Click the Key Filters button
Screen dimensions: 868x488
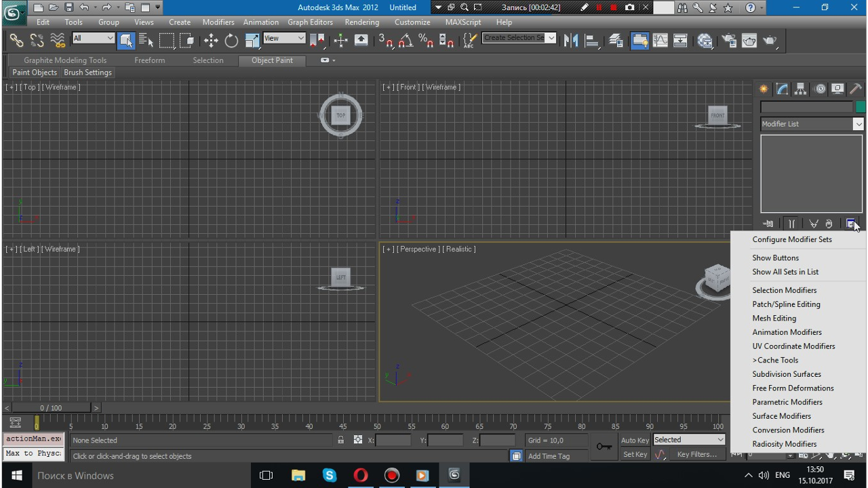pos(696,455)
